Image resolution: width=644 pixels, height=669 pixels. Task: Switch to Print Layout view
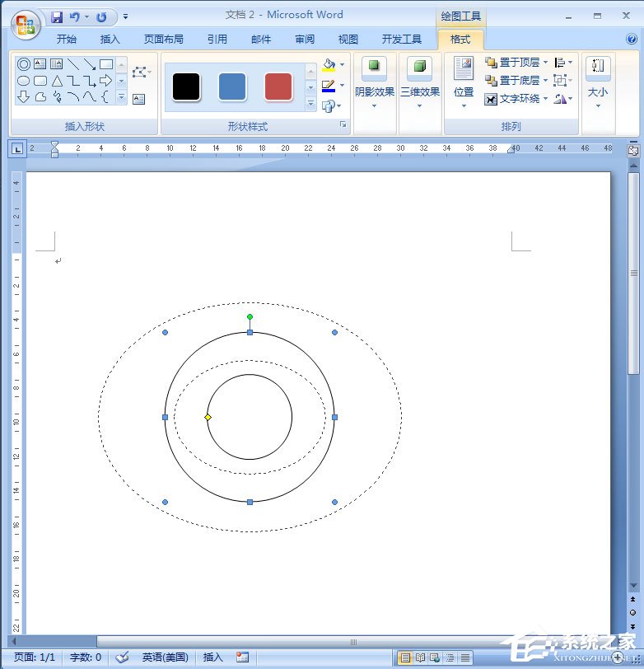tap(405, 657)
